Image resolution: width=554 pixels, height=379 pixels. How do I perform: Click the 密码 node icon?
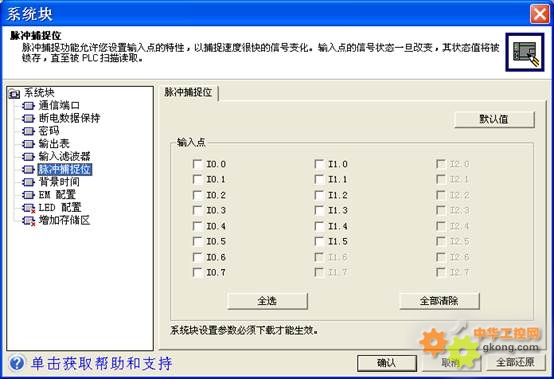pos(28,131)
